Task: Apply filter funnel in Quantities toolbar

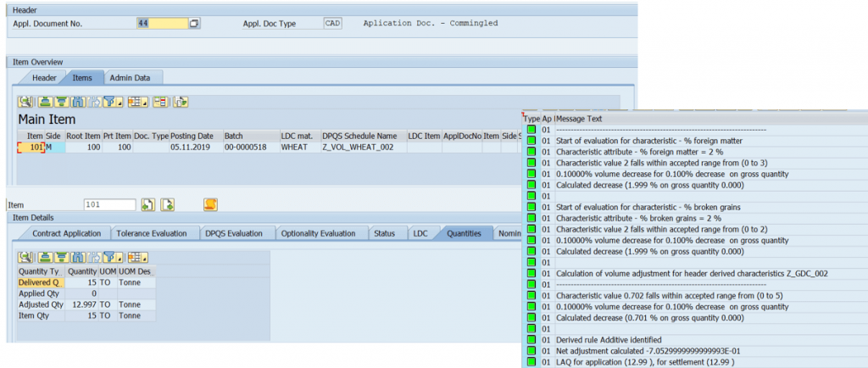Action: [x=109, y=257]
